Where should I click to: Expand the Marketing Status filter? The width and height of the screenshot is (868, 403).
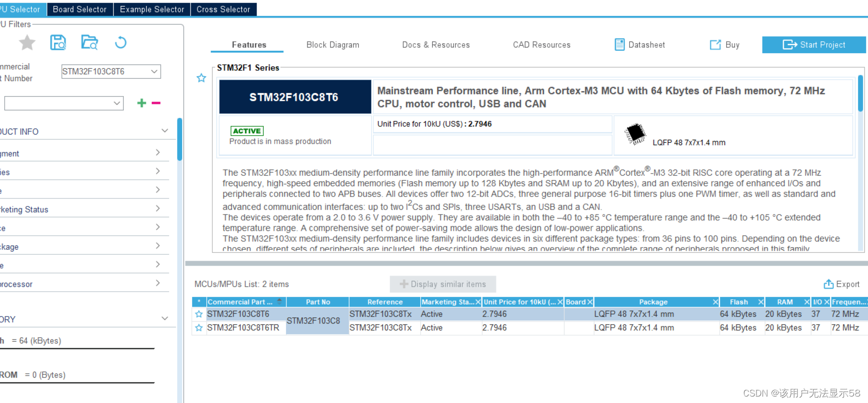coord(158,208)
